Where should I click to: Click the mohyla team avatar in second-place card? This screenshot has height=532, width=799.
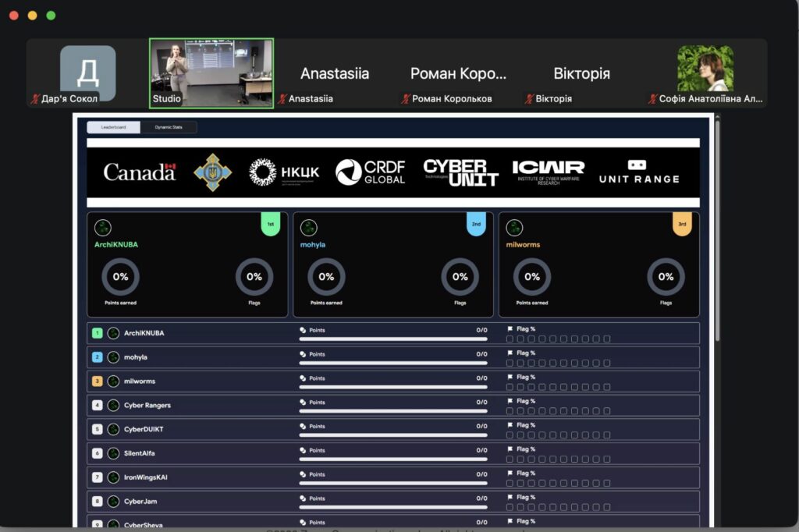[x=309, y=228]
